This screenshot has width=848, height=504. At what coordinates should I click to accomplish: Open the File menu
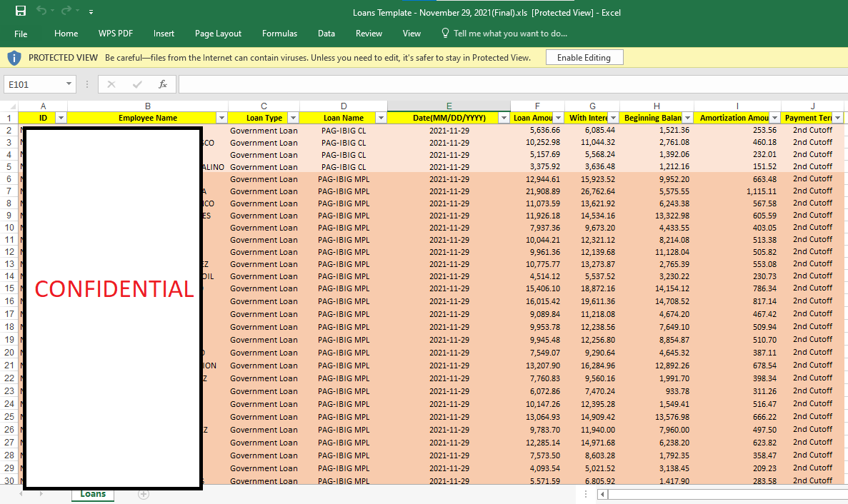click(21, 34)
